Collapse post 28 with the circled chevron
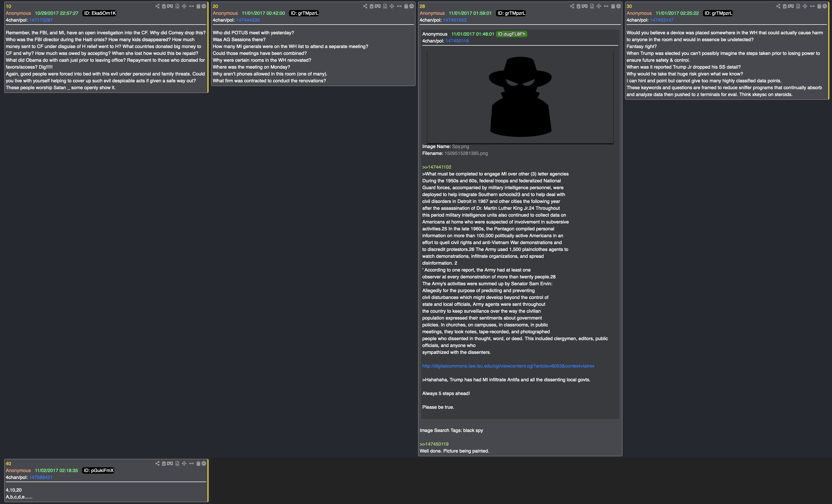Image resolution: width=832 pixels, height=504 pixels. 619,6
